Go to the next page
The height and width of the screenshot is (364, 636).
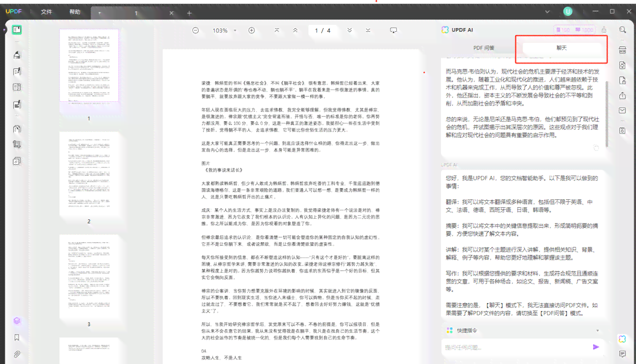coord(349,31)
